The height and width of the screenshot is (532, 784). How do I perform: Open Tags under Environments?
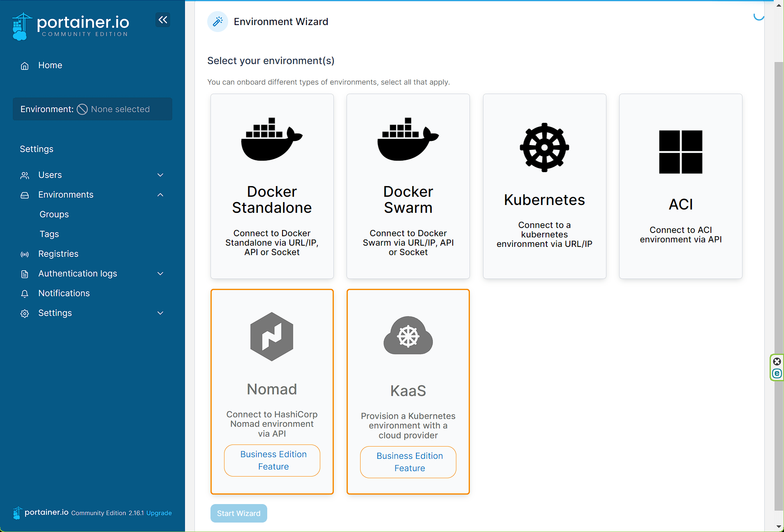click(x=49, y=234)
